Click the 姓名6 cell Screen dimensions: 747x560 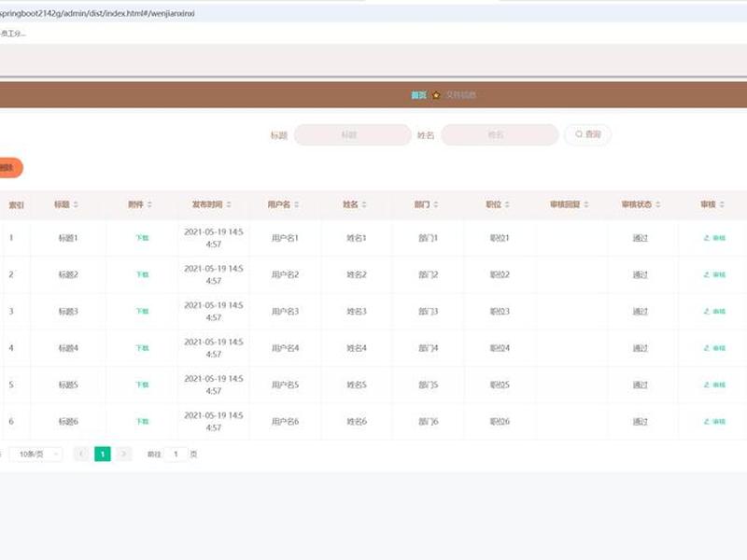click(357, 422)
